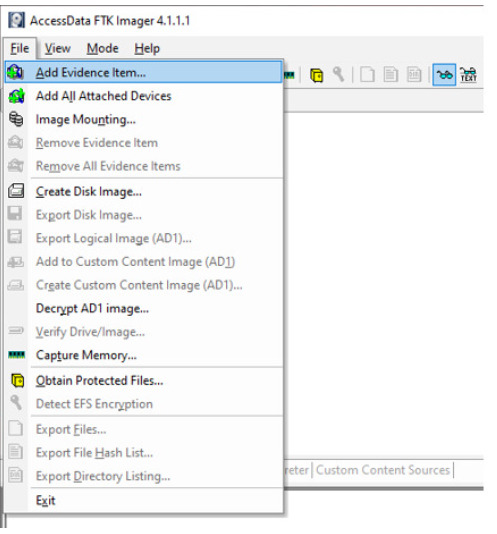The width and height of the screenshot is (497, 534).
Task: Click the Image Mounting disk-stack icon
Action: [x=16, y=119]
